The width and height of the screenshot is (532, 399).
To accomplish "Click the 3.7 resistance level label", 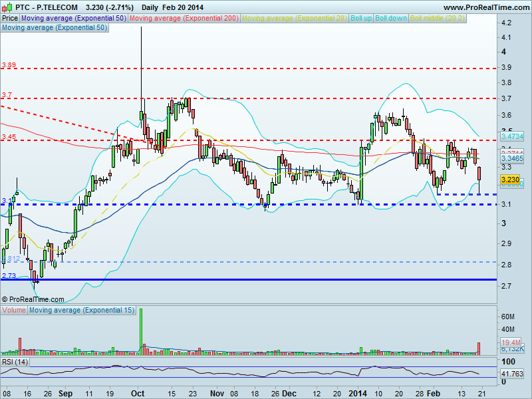I will pos(7,95).
